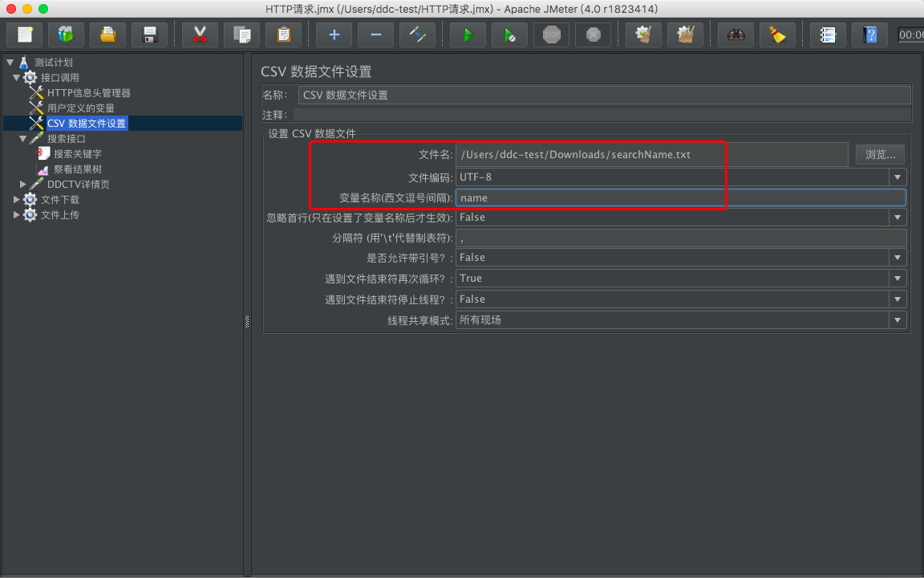Expand the 文件下载 thread group
The width and height of the screenshot is (924, 578).
point(17,199)
